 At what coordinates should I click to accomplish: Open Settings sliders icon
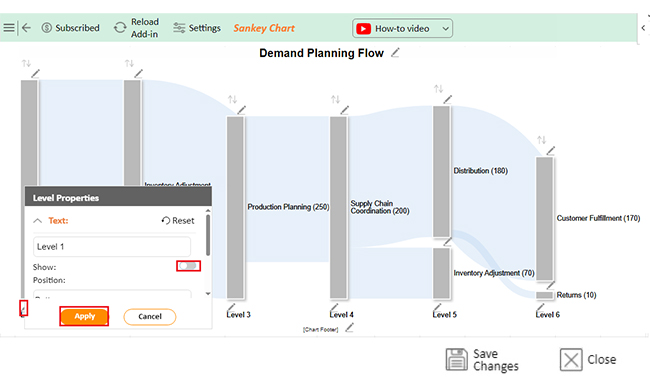pos(179,28)
